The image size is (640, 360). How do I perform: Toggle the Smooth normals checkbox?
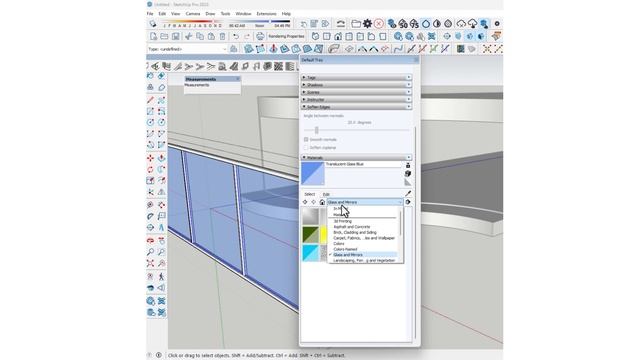pos(306,140)
